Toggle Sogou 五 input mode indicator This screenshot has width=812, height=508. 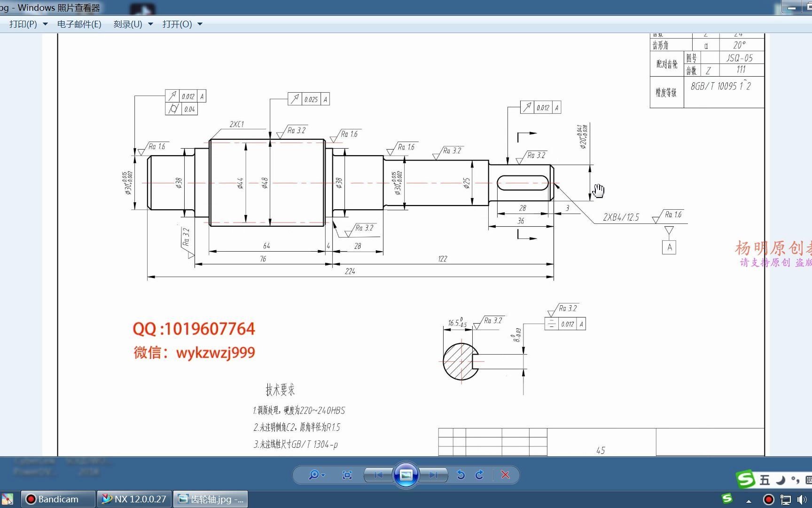pos(765,480)
